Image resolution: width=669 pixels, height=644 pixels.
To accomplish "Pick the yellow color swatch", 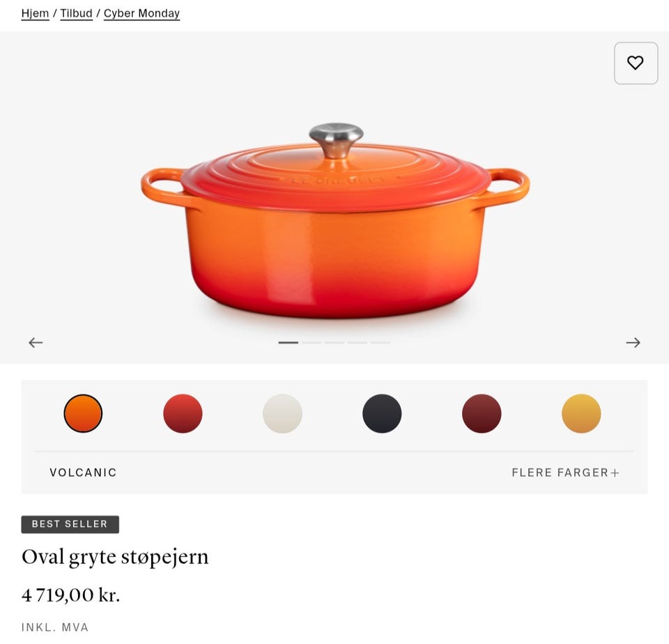I will click(x=581, y=413).
